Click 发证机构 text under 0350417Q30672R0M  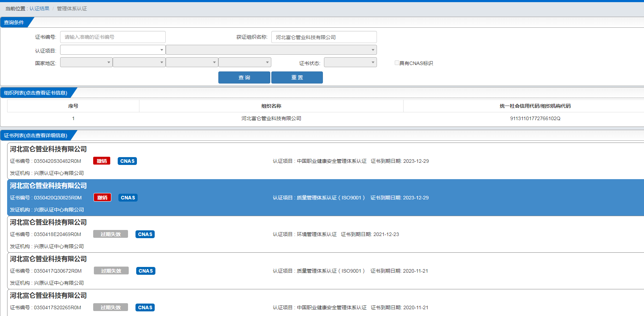coord(47,283)
